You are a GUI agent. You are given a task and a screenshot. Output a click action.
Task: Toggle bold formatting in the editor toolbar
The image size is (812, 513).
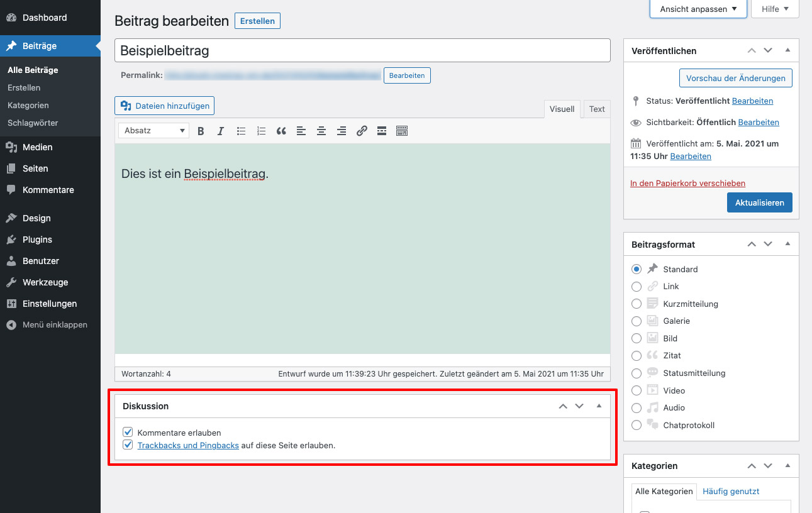(x=200, y=131)
